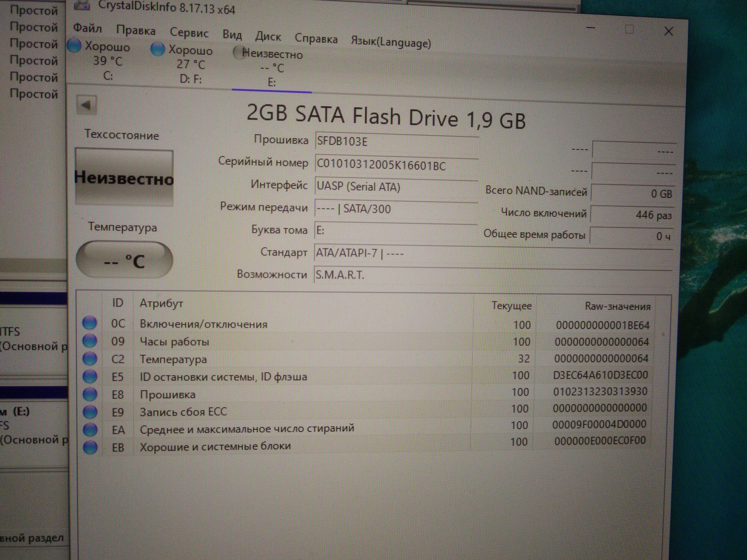This screenshot has height=560, width=747.
Task: Click the Атрибут column header
Action: click(161, 304)
